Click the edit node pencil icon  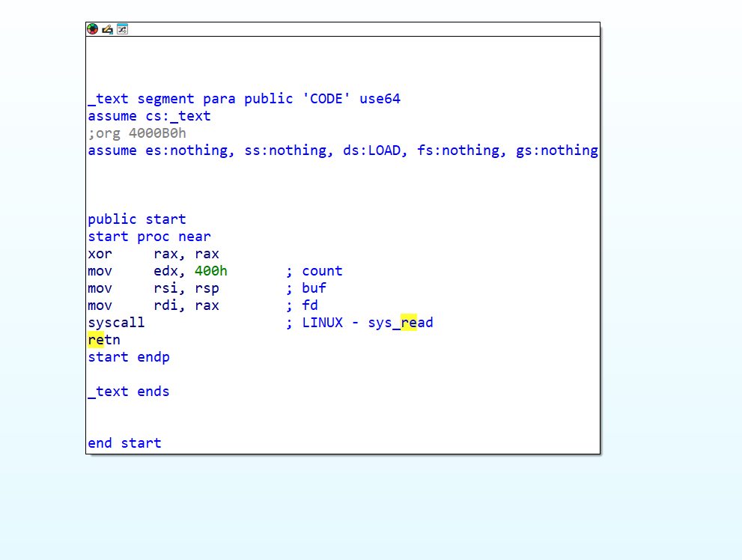(x=107, y=29)
